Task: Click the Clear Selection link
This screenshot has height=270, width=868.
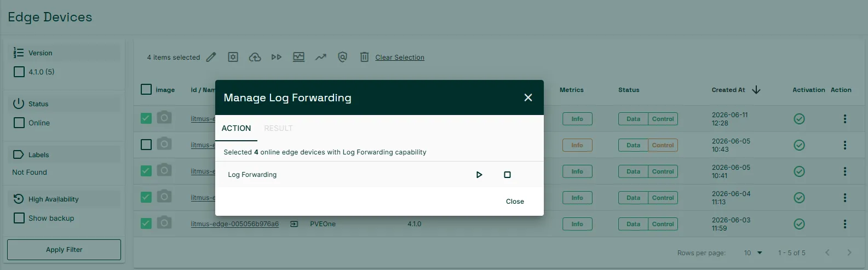Action: (400, 58)
